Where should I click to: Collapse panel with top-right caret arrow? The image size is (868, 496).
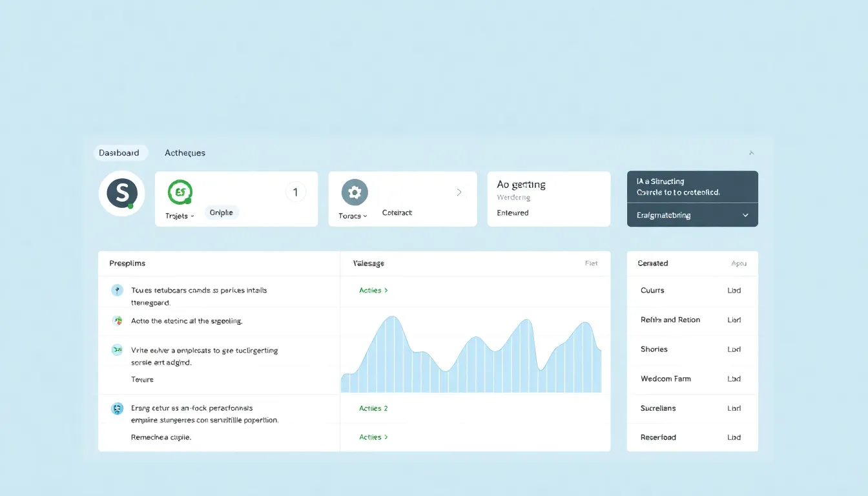(x=751, y=153)
